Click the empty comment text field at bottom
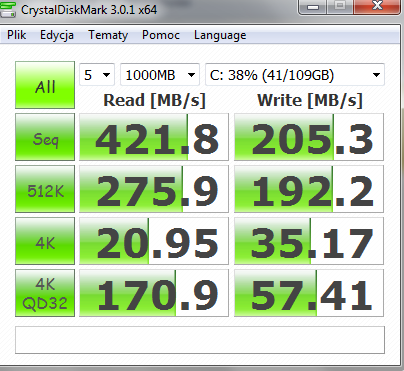This screenshot has height=371, width=404. click(x=200, y=340)
